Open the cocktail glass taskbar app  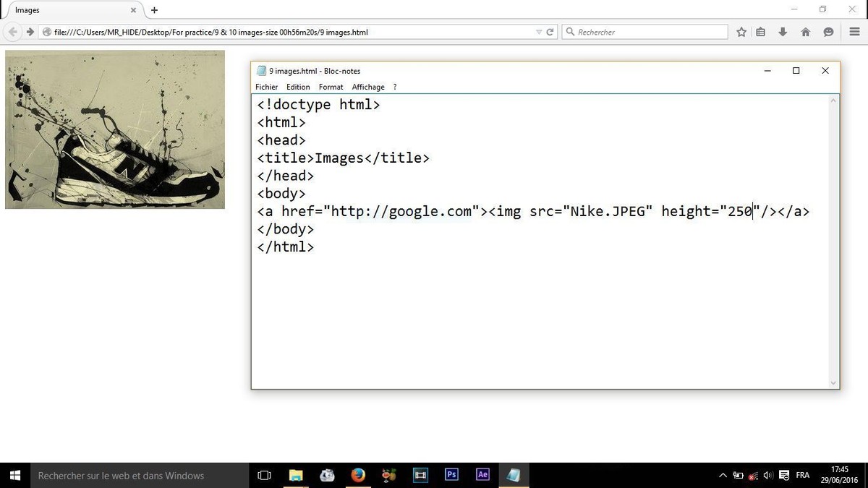click(389, 475)
